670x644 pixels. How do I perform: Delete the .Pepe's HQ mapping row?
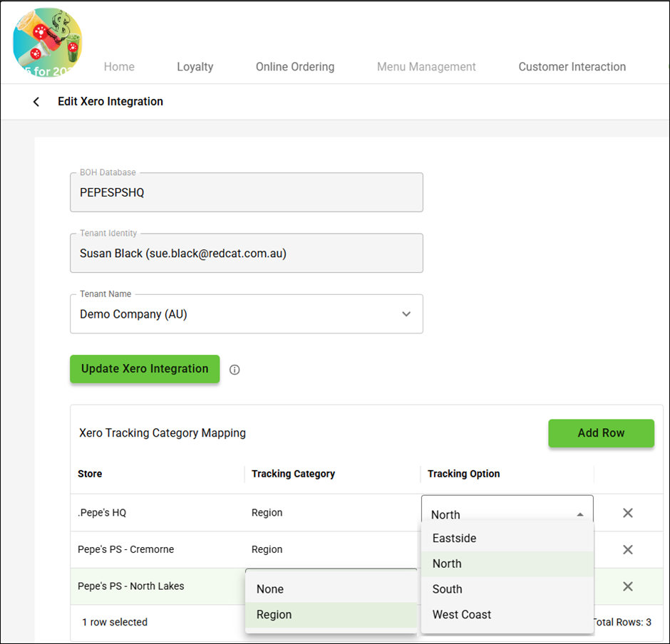[x=627, y=513]
